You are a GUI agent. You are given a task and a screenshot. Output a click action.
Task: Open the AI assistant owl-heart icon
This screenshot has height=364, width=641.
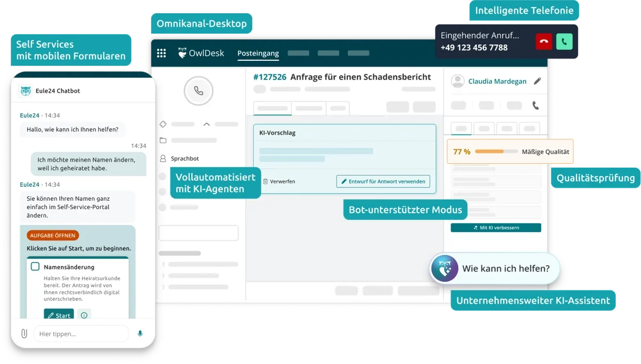445,268
